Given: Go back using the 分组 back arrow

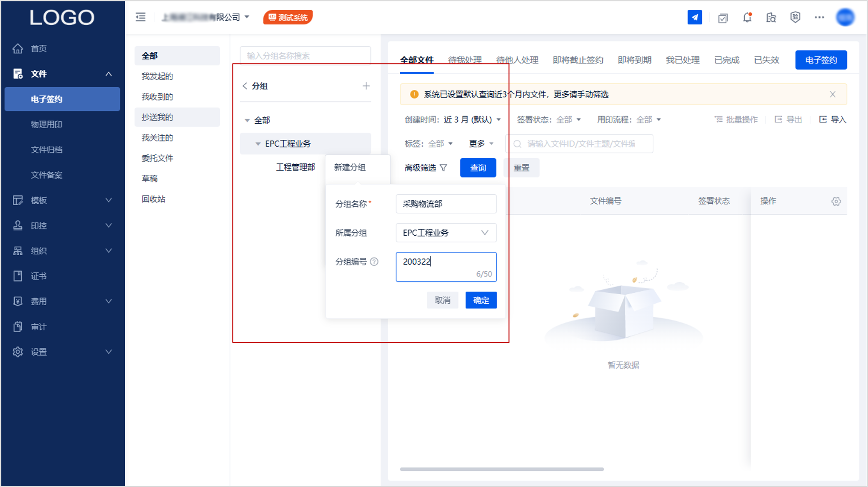Looking at the screenshot, I should pos(245,86).
